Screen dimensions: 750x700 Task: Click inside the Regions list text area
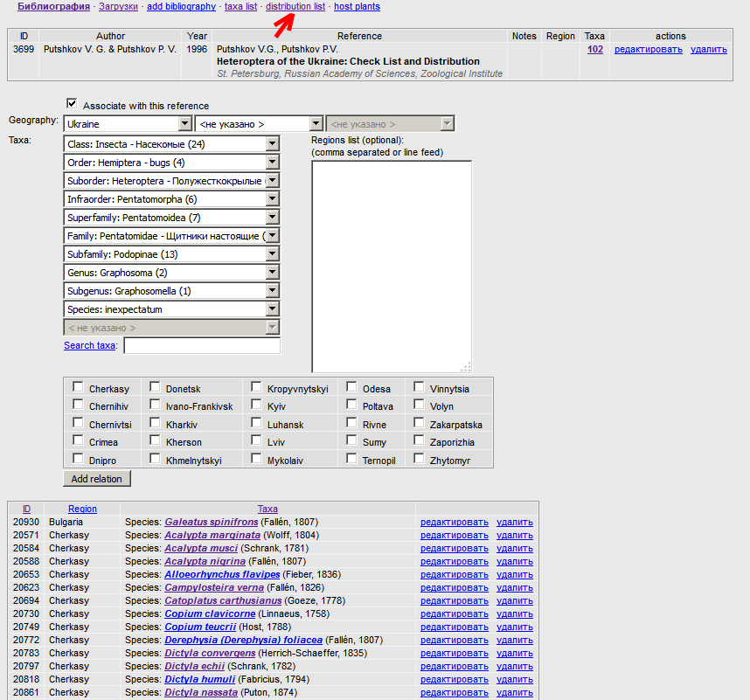coord(391,267)
